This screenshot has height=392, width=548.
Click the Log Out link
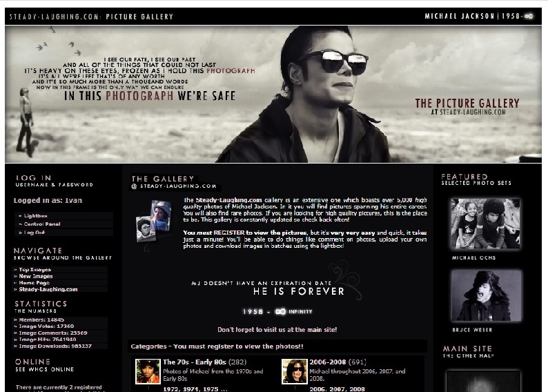point(35,233)
